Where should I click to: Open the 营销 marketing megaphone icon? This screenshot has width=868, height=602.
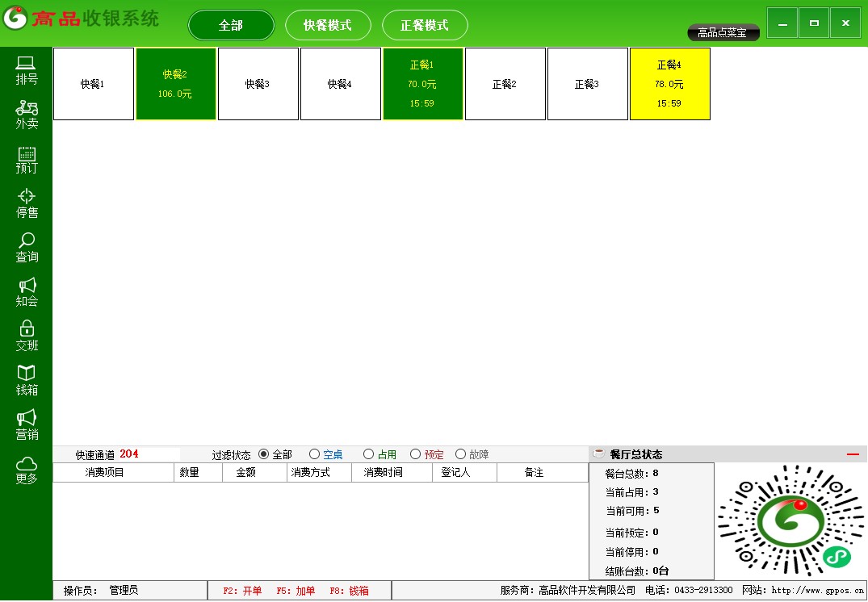(27, 418)
